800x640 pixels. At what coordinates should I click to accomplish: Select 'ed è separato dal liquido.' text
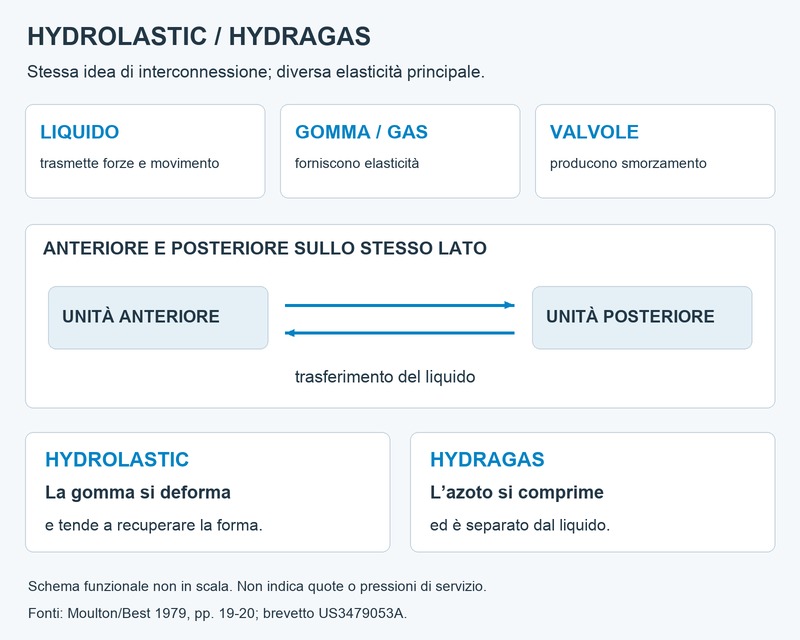point(520,525)
